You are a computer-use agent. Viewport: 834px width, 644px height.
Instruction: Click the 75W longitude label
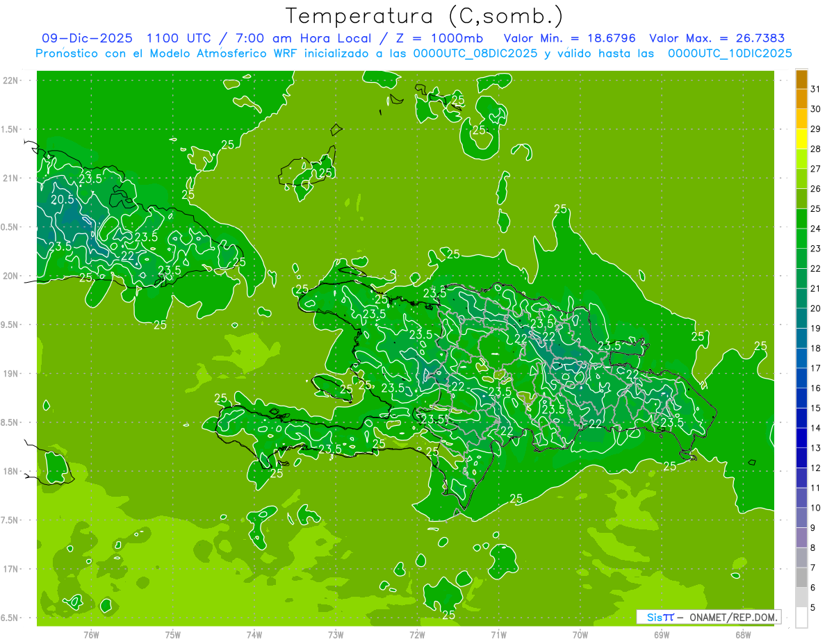[x=172, y=634]
